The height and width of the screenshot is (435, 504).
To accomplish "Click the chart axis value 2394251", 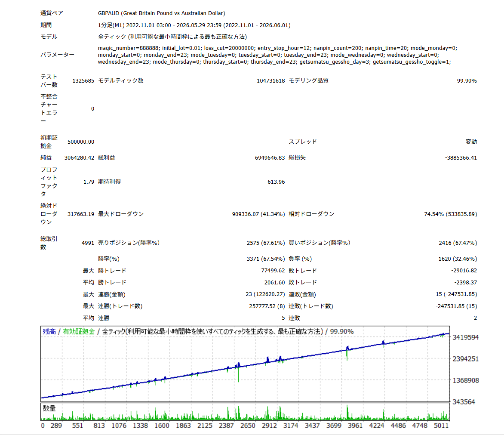I will coord(466,359).
